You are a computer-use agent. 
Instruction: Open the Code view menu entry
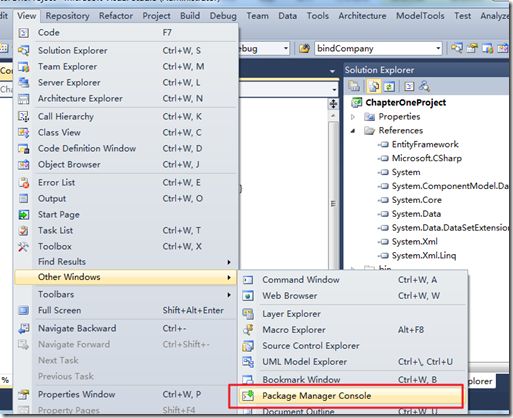click(127, 33)
